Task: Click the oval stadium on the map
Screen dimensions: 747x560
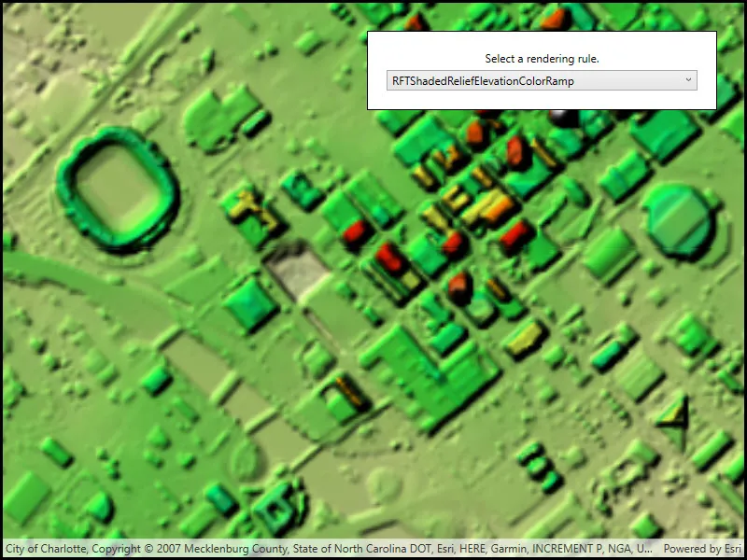Action: pos(118,189)
